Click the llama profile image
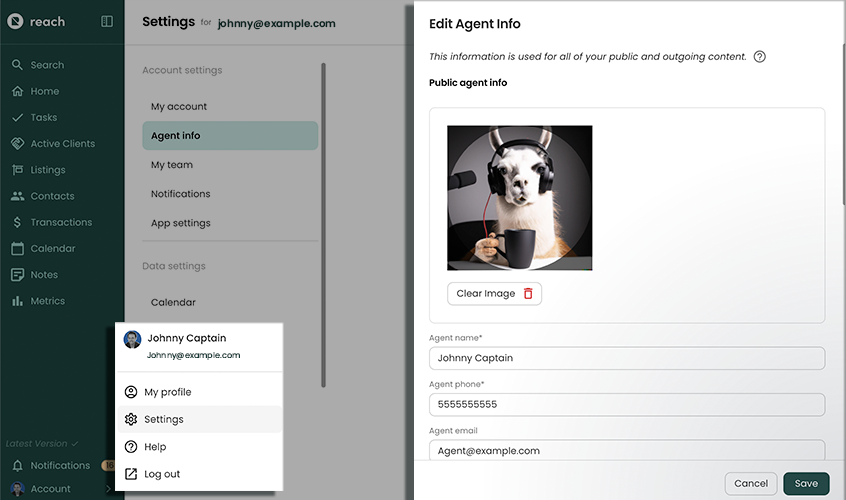Viewport: 846px width, 500px height. click(519, 198)
